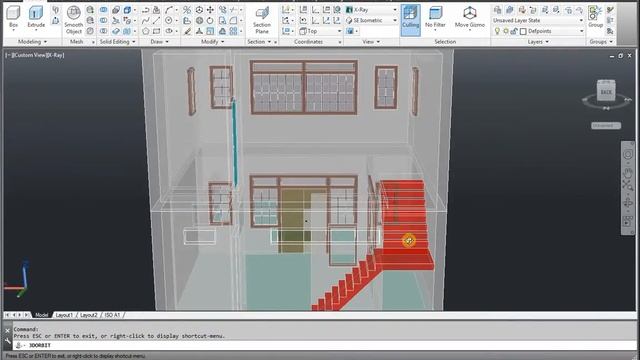Expand the View panel title
Viewport: 640px width, 360px height.
[371, 42]
